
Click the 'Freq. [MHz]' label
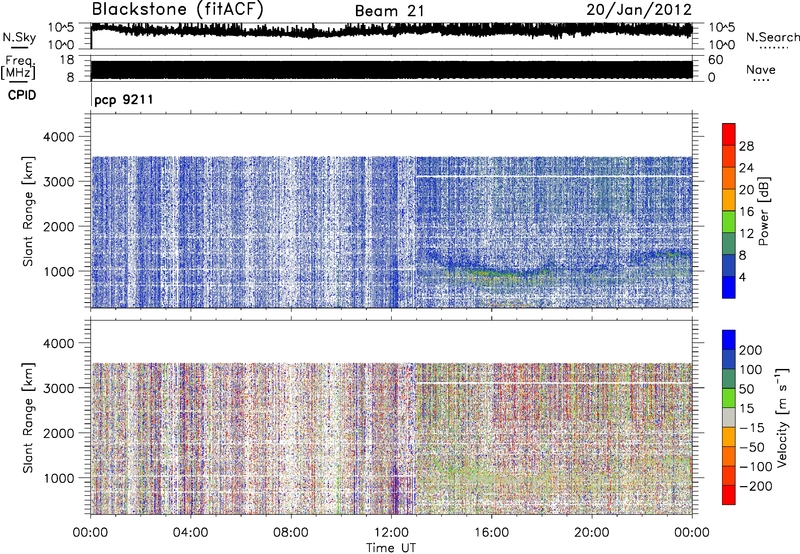point(19,67)
